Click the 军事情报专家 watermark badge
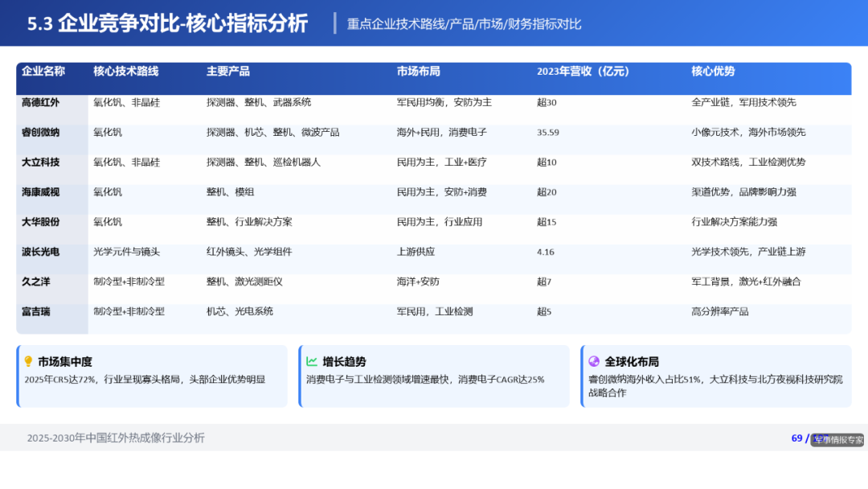The width and height of the screenshot is (868, 489). tap(836, 438)
